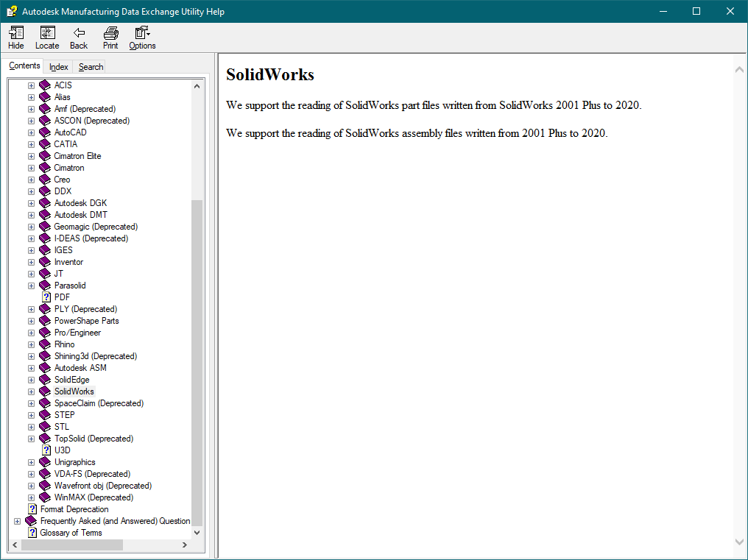Click the Glossary of Terms page icon
This screenshot has height=560, width=748.
pos(32,533)
